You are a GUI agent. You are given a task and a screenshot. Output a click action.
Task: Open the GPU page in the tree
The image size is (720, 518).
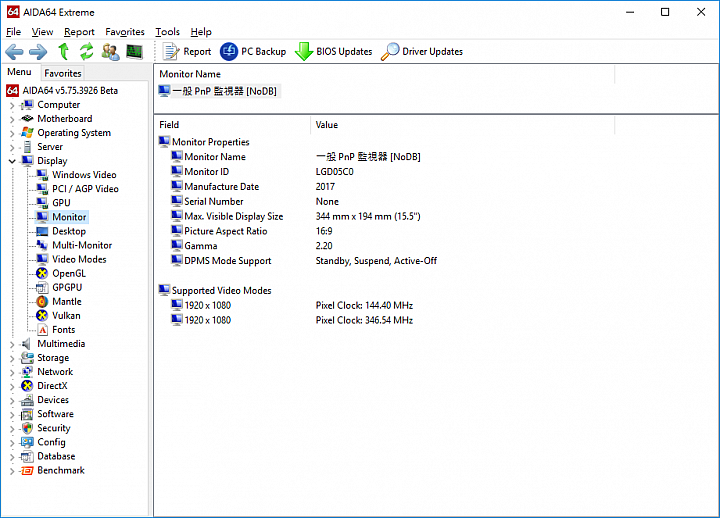[x=61, y=203]
